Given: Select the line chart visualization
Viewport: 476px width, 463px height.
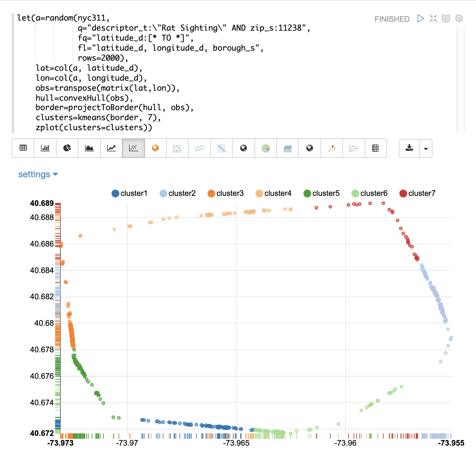Looking at the screenshot, I should pos(111,148).
